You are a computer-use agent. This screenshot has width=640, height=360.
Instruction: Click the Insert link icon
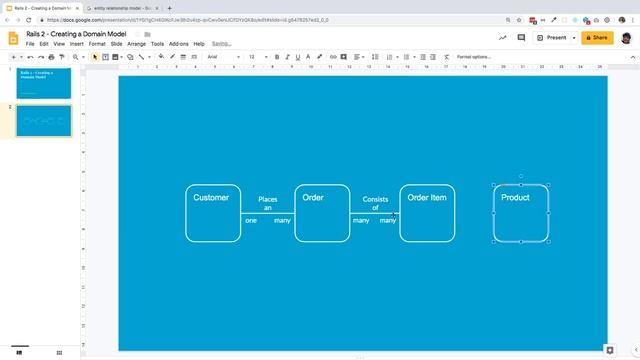coord(333,57)
